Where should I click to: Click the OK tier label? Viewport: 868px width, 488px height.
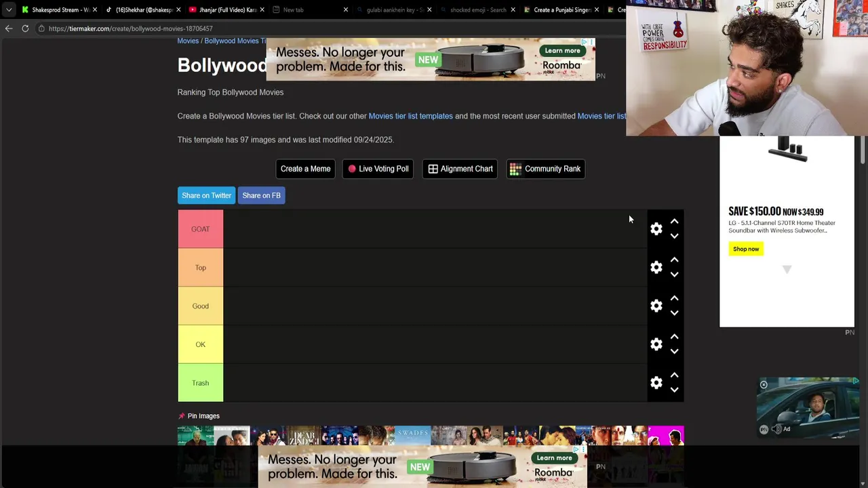pos(200,344)
